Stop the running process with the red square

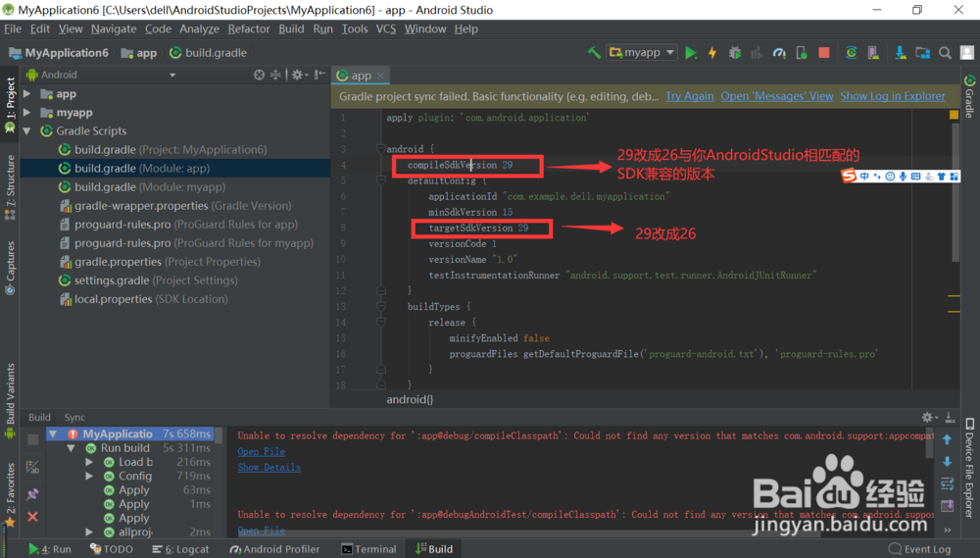click(824, 53)
